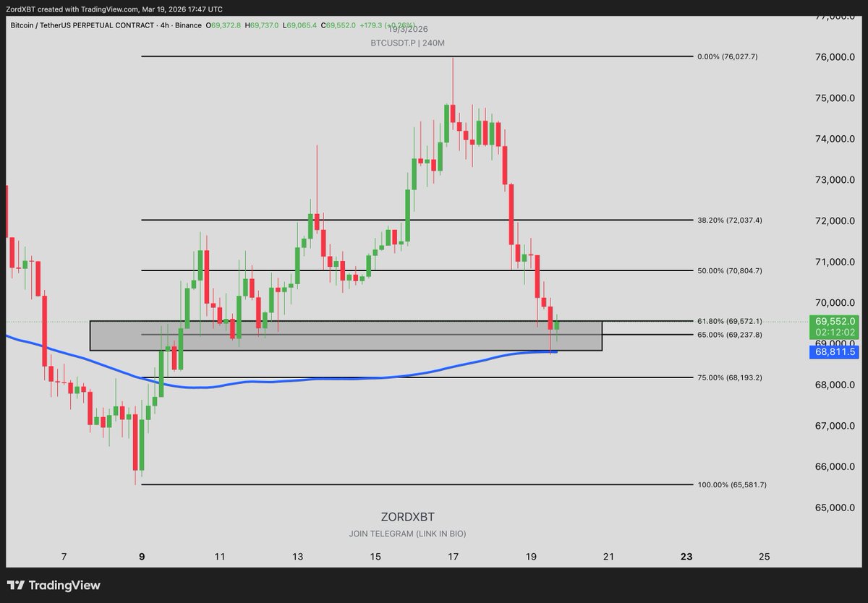Click the 76,000.0 price axis label
Screen dimensions: 868x603
tap(836, 57)
